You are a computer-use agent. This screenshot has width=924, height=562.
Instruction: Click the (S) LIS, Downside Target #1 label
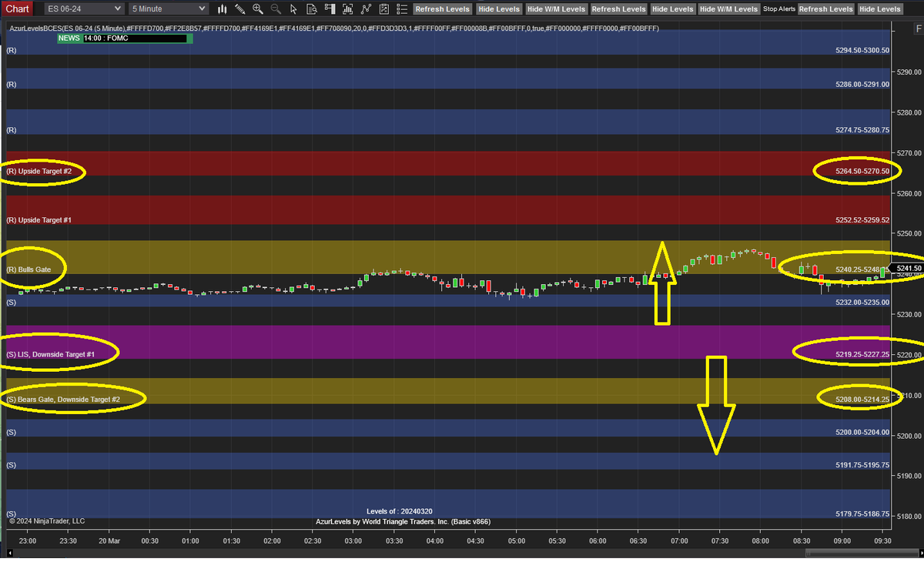50,354
